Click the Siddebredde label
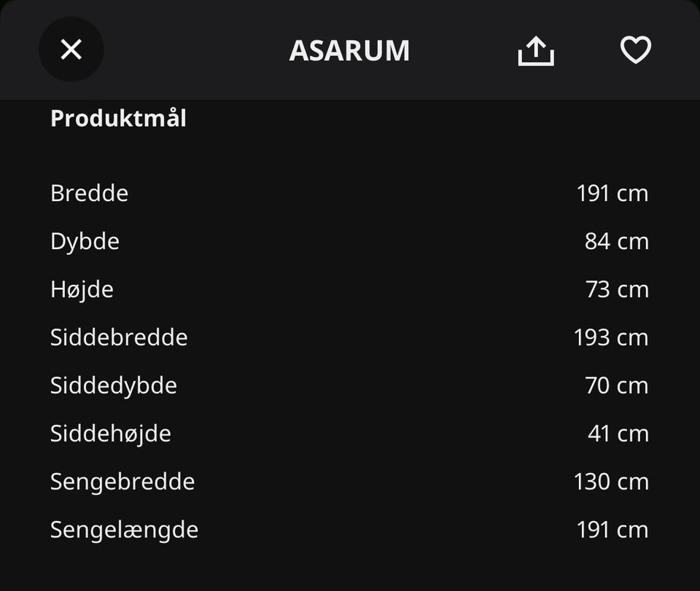Image resolution: width=700 pixels, height=591 pixels. click(x=119, y=337)
